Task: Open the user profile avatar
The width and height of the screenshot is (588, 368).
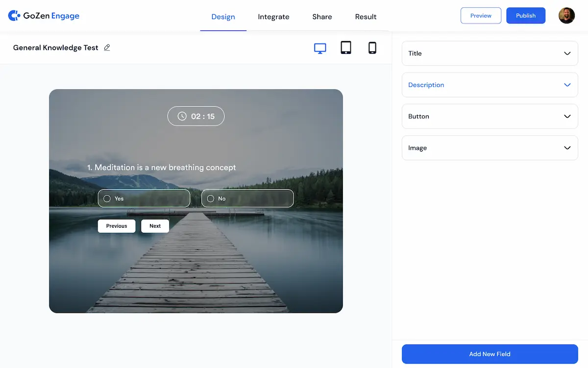Action: coord(566,16)
